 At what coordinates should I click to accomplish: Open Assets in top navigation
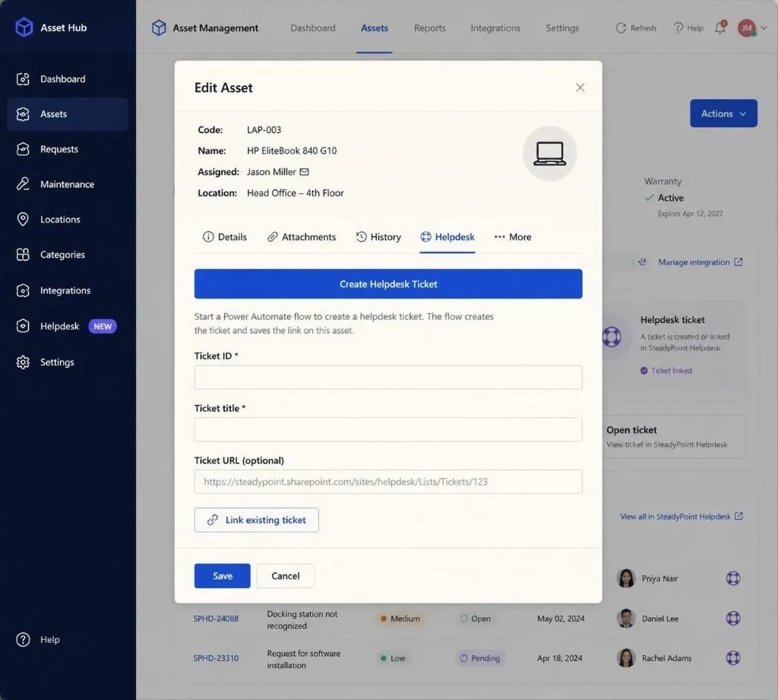point(375,28)
